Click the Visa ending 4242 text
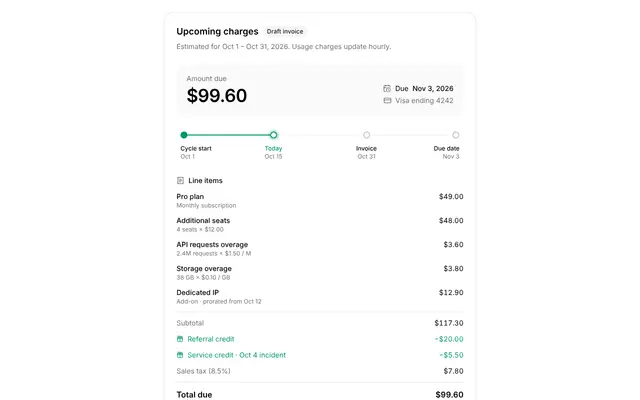The height and width of the screenshot is (400, 640). [424, 100]
